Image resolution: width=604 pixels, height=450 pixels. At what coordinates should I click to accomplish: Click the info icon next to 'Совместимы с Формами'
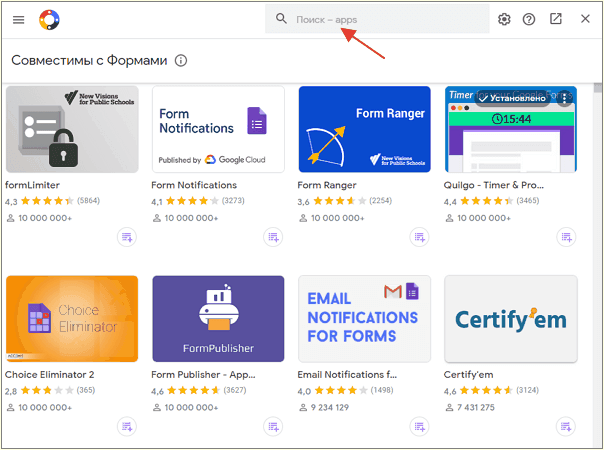tap(181, 60)
